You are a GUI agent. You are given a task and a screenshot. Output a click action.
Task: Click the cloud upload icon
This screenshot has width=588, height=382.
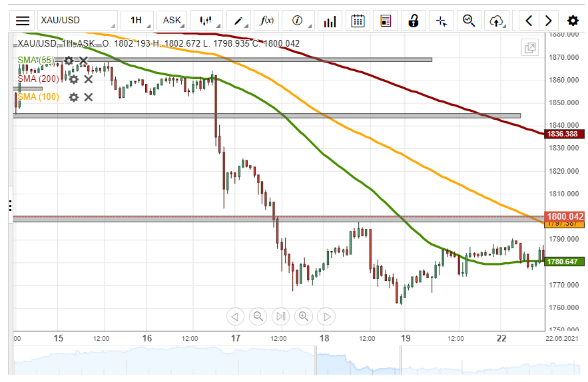(496, 21)
